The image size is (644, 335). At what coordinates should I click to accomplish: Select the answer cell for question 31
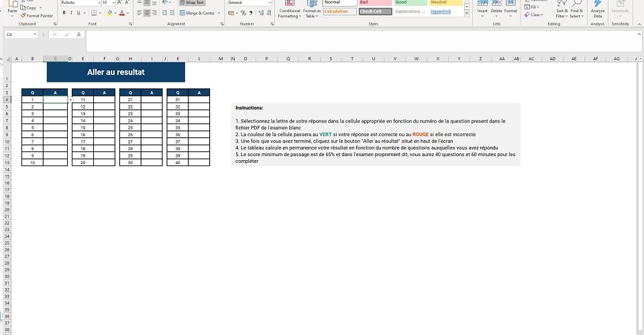click(x=199, y=100)
